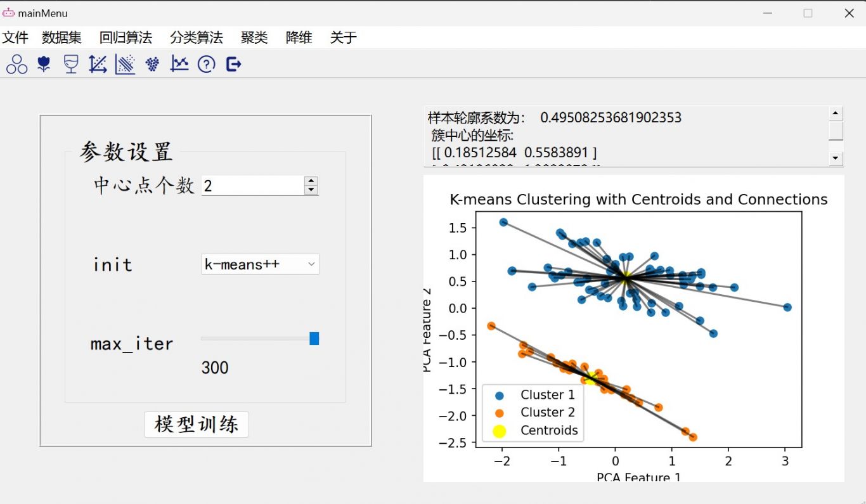Open the 聚类 menu

(254, 37)
